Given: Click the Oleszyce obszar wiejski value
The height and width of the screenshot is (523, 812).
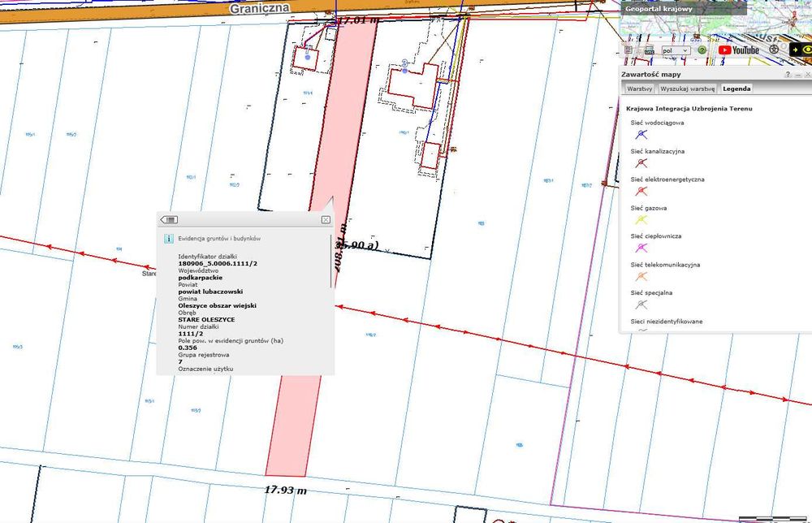Looking at the screenshot, I should (217, 305).
